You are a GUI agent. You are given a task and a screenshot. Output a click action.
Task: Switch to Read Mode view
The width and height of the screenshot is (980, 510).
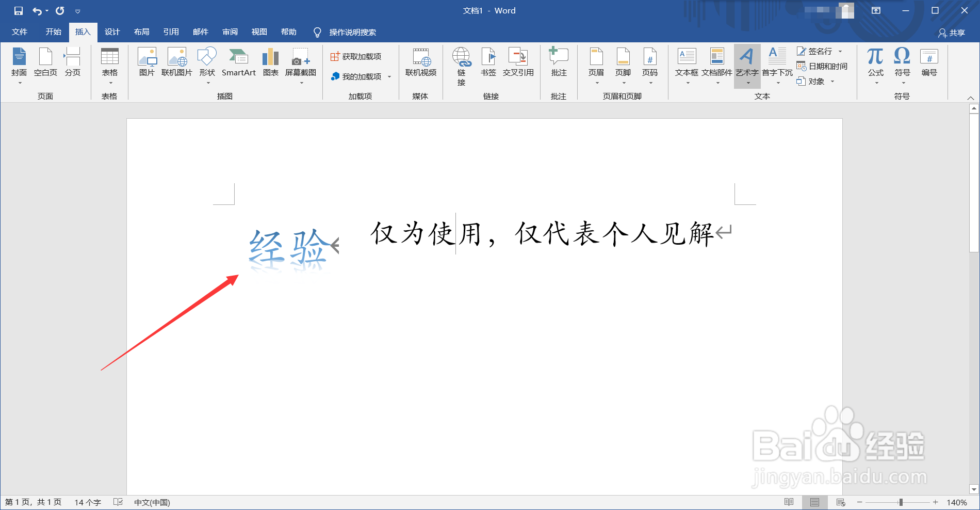789,502
